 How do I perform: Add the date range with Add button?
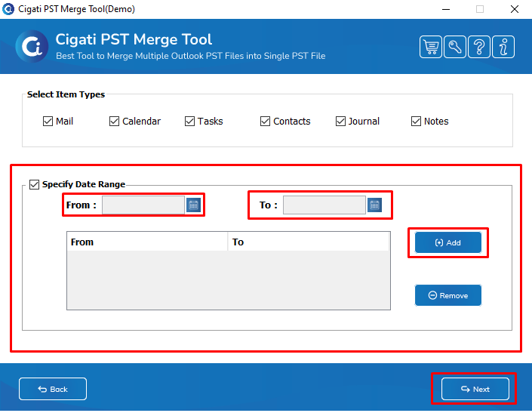tap(447, 242)
